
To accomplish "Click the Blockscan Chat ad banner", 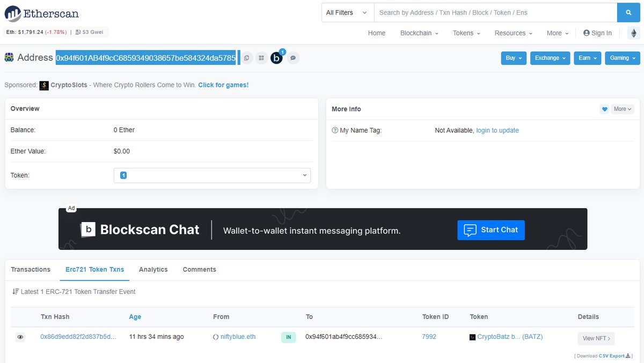I will pyautogui.click(x=323, y=229).
